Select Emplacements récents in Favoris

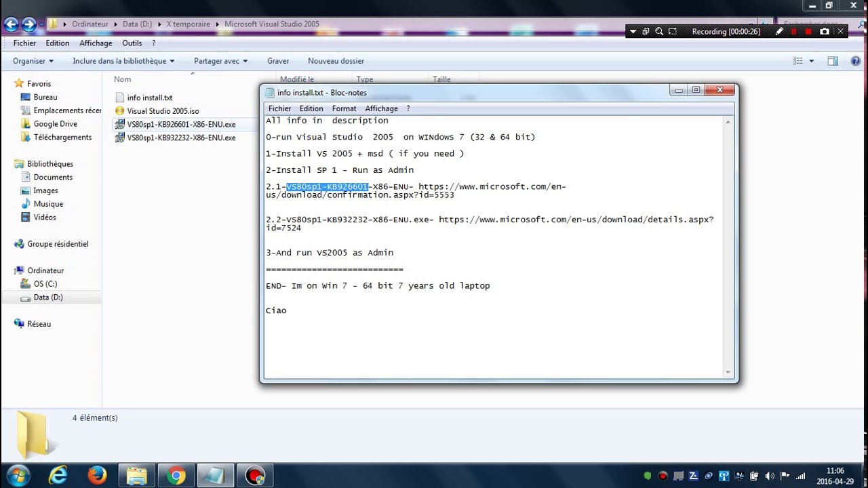coord(67,110)
